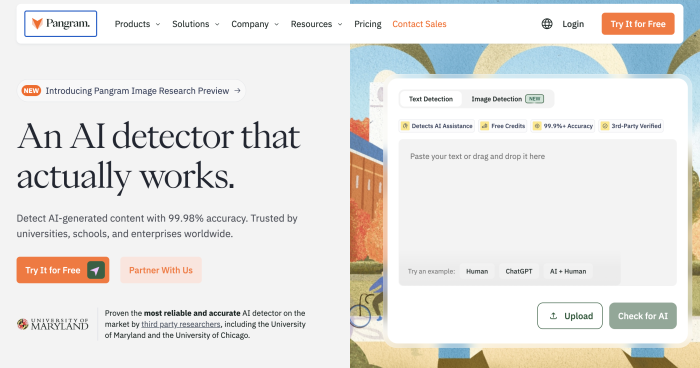
Task: Load the ChatGPT example text
Action: pos(519,271)
